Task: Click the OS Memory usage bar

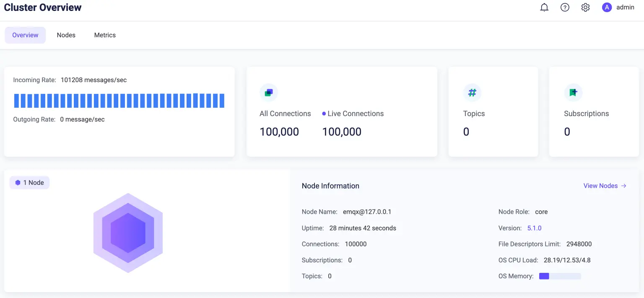Action: [x=560, y=276]
